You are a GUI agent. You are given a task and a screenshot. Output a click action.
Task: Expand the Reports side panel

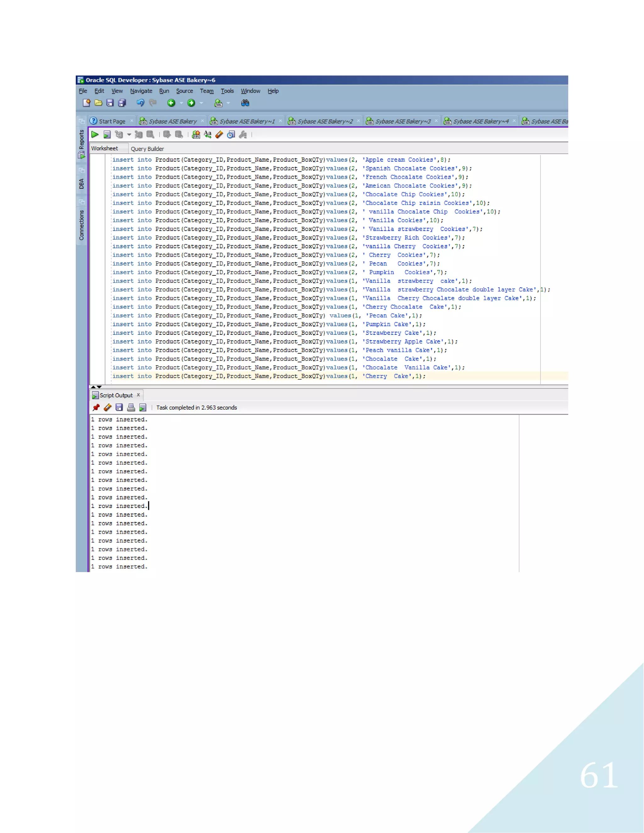(81, 140)
